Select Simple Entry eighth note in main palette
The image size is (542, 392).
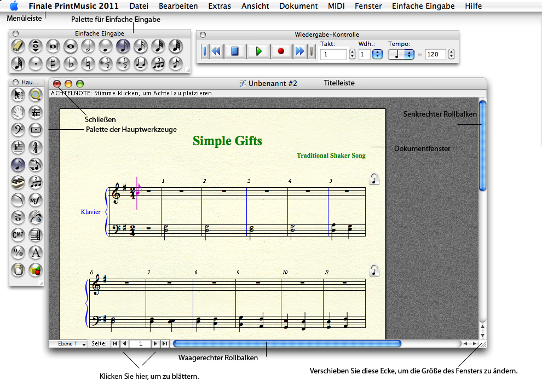[18, 165]
